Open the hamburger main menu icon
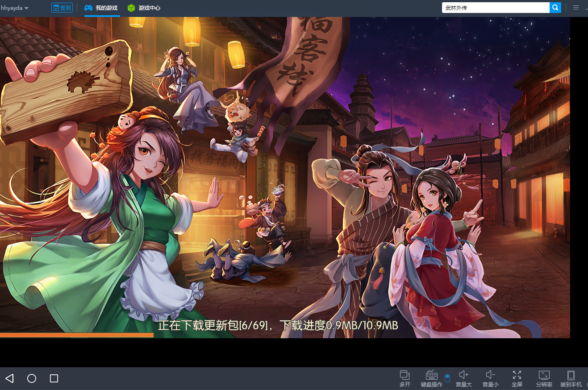The width and height of the screenshot is (588, 390). [576, 8]
